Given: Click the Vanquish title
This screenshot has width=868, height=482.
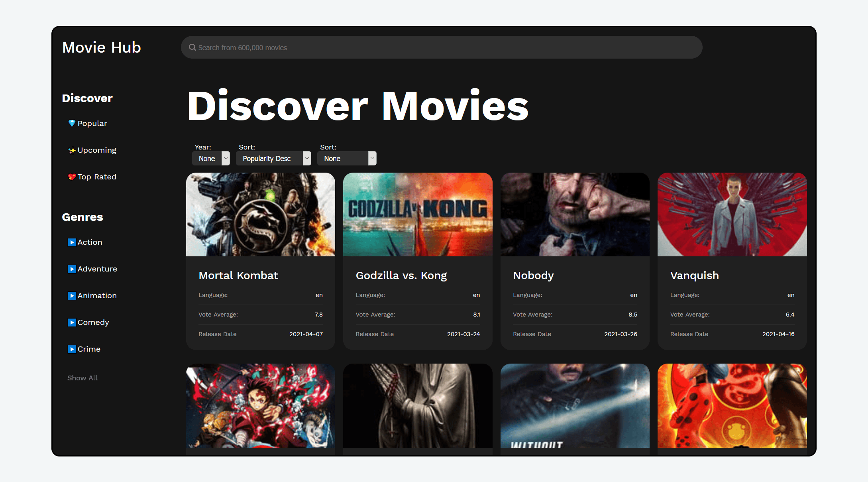Looking at the screenshot, I should pos(695,275).
